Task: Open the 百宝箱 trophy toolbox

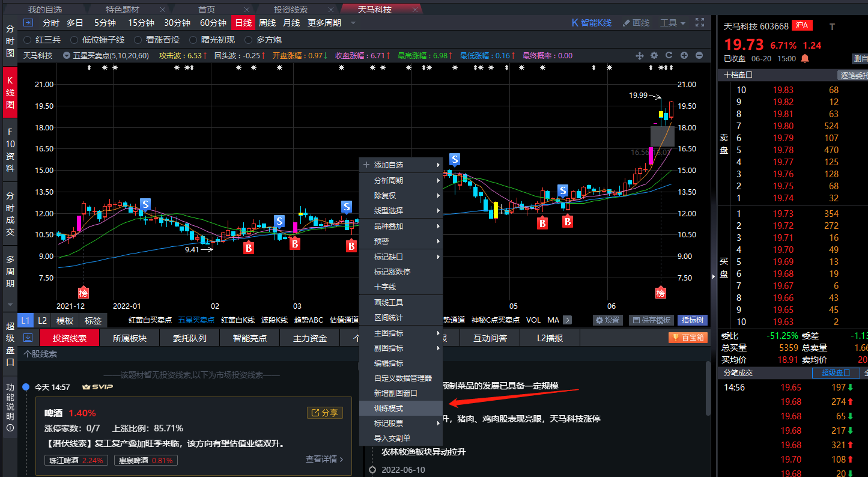Action: coord(687,338)
